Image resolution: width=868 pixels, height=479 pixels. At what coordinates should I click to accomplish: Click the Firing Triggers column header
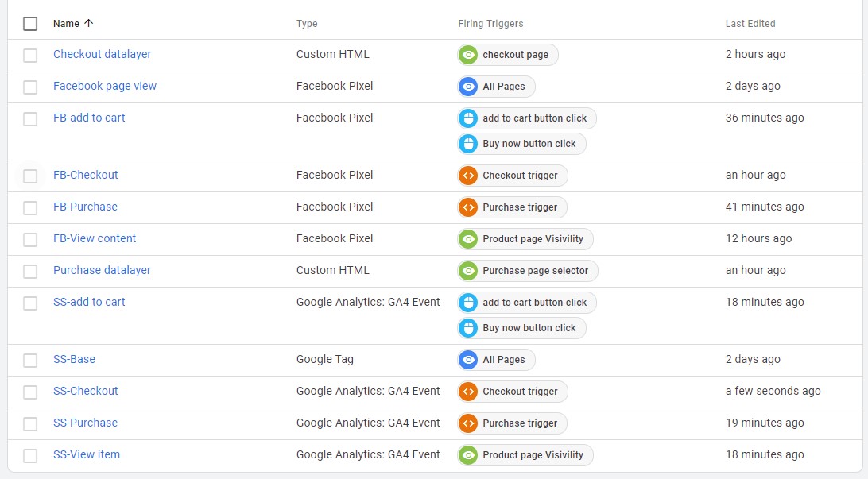point(490,24)
